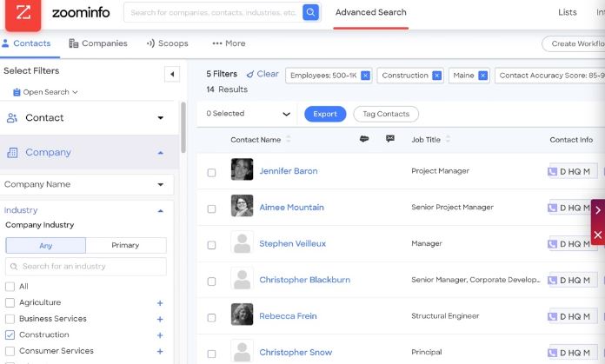This screenshot has height=364, width=605.
Task: Click the Contact section people icon
Action: [x=12, y=118]
